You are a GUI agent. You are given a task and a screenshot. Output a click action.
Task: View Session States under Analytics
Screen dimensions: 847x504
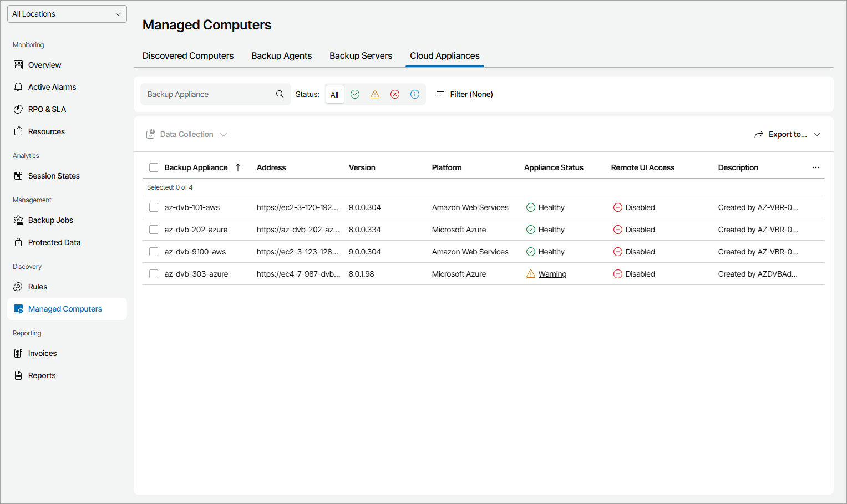53,175
